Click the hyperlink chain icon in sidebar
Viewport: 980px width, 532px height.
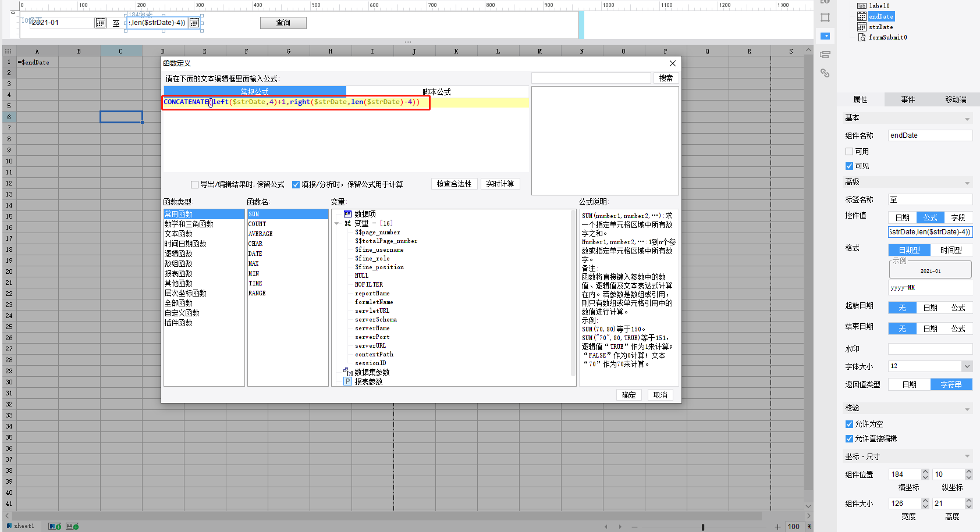coord(825,73)
